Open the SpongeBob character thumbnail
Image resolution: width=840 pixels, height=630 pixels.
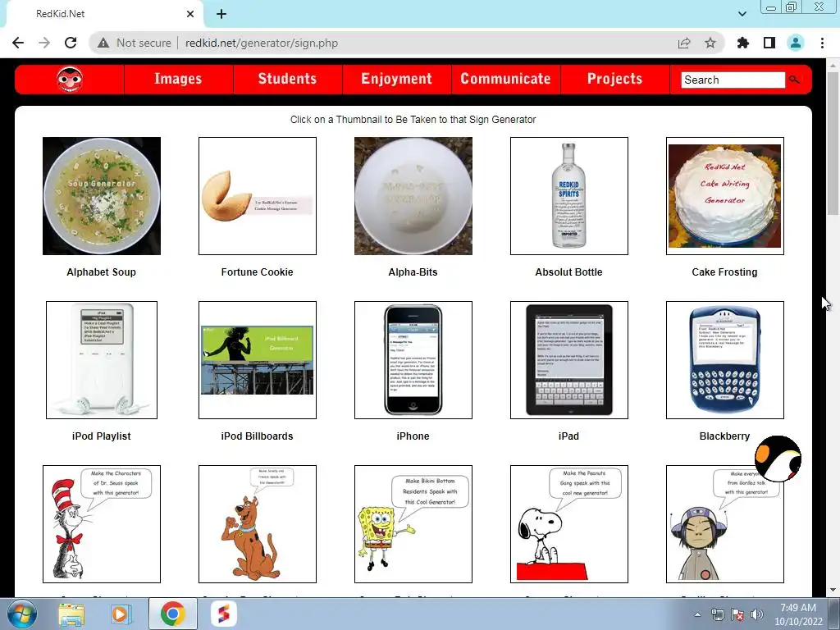(413, 524)
